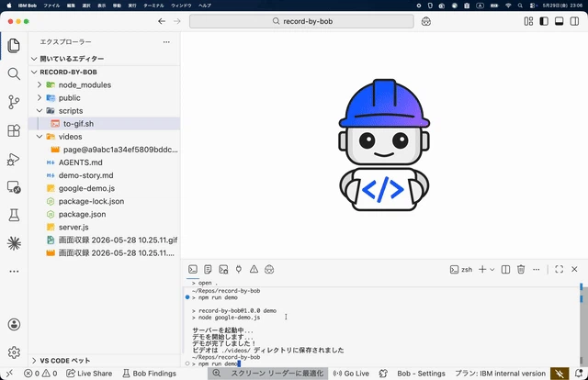The image size is (588, 380).
Task: Open AGENTS.md file
Action: [x=104, y=162]
